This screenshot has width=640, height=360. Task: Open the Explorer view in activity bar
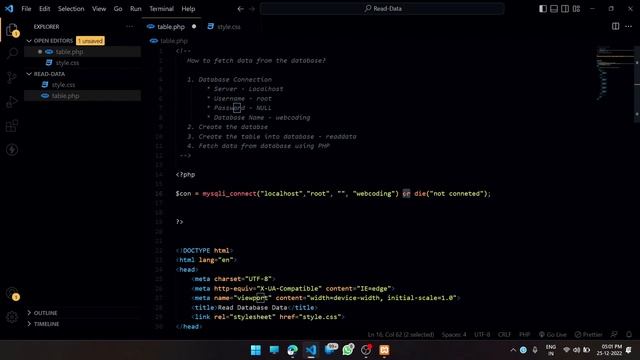pyautogui.click(x=12, y=30)
